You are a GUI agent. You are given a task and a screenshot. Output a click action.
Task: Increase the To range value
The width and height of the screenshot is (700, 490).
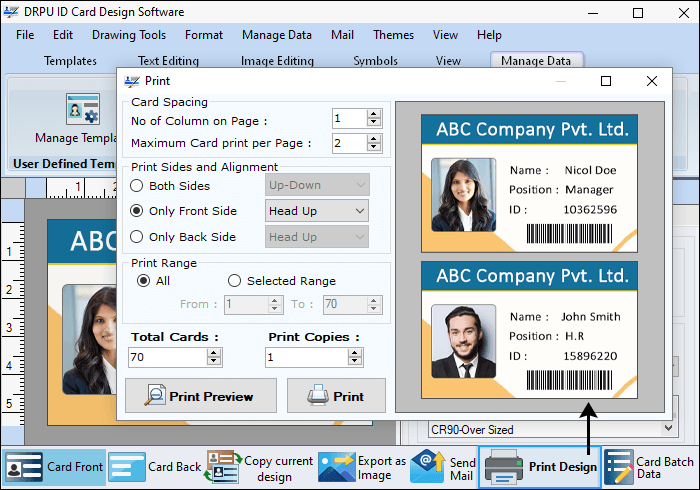click(x=374, y=300)
